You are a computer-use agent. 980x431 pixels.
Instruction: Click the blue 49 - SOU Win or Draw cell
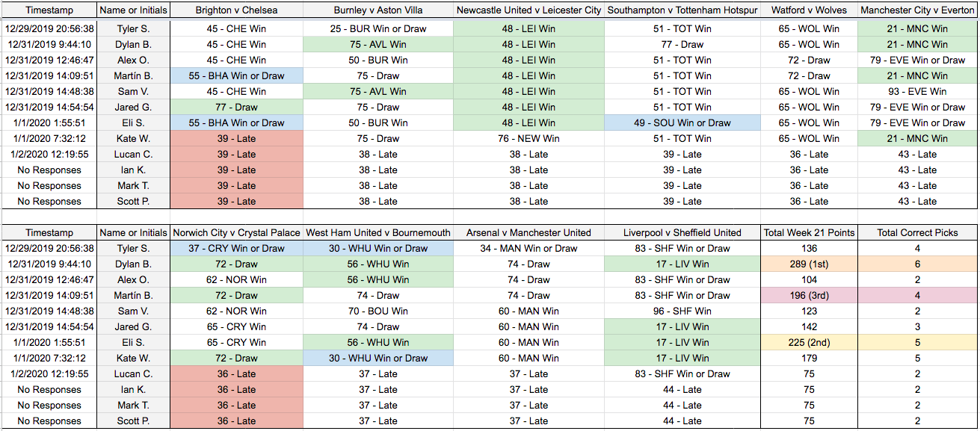[x=682, y=123]
